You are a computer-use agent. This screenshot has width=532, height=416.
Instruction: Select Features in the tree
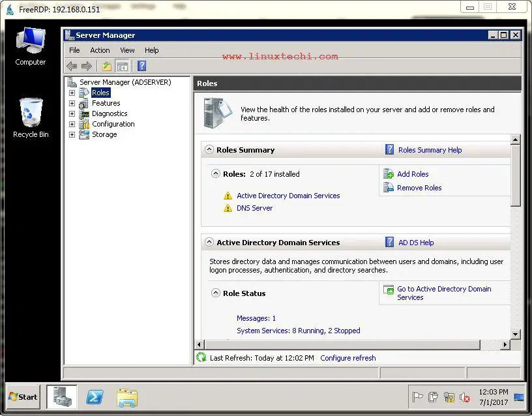click(106, 103)
